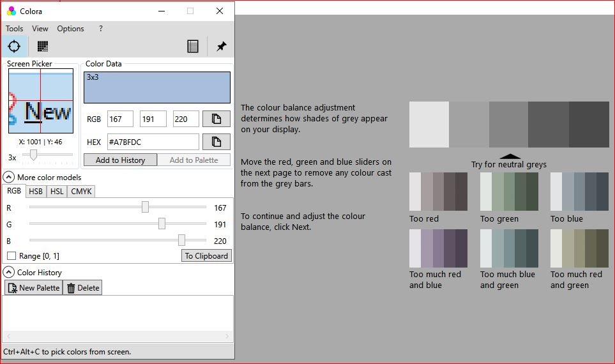Open the View menu
Image resolution: width=615 pixels, height=364 pixels.
point(40,29)
